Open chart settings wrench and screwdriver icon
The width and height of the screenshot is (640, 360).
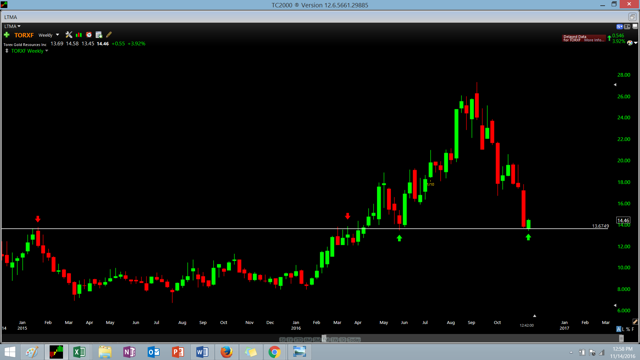(x=69, y=35)
